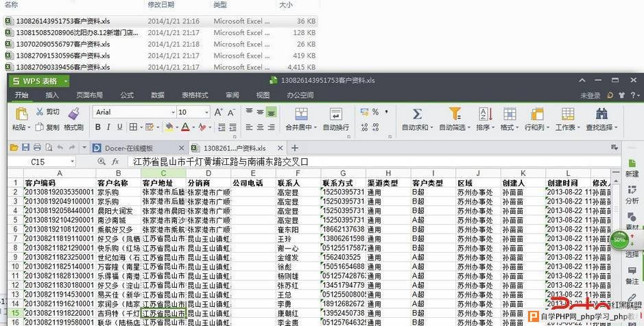Set middle vertical alignment
Image resolution: width=644 pixels, height=326 pixels.
point(260,112)
